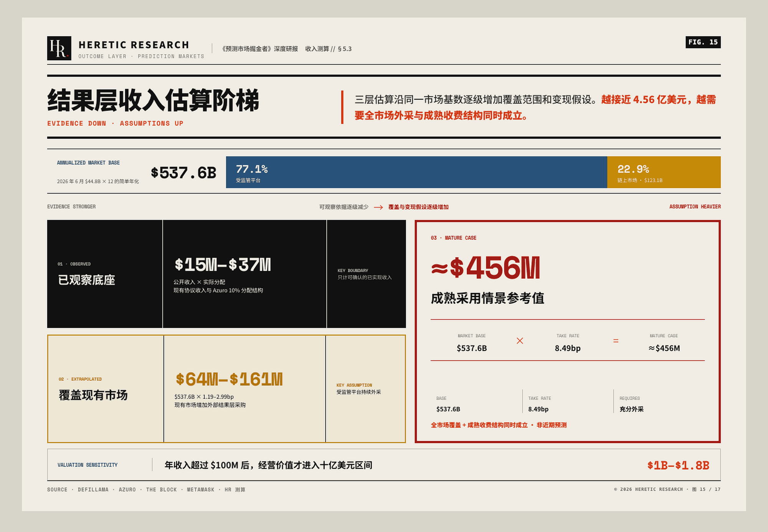This screenshot has width=768, height=532.
Task: Click the © 2026 HERETIC RESEARCH footer
Action: tap(667, 489)
